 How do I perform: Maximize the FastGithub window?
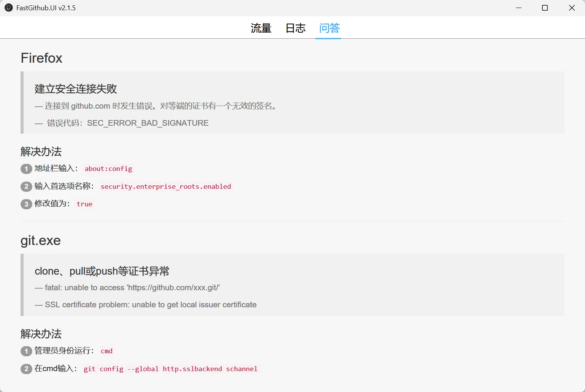click(544, 8)
